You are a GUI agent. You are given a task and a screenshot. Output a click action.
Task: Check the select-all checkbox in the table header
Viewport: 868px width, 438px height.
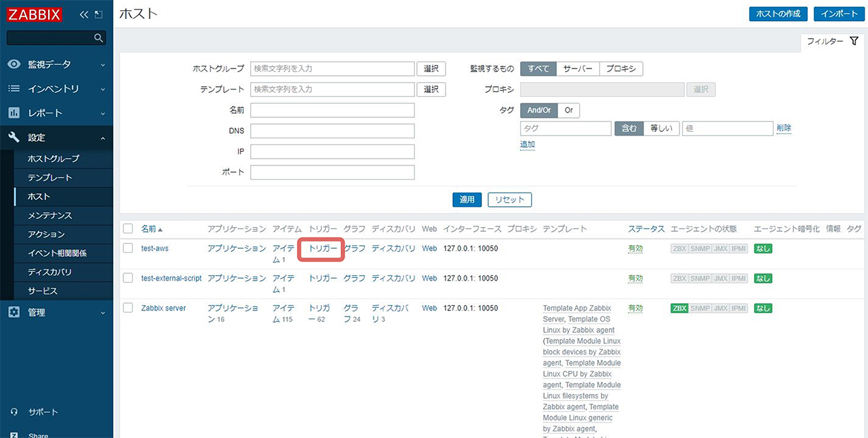127,228
